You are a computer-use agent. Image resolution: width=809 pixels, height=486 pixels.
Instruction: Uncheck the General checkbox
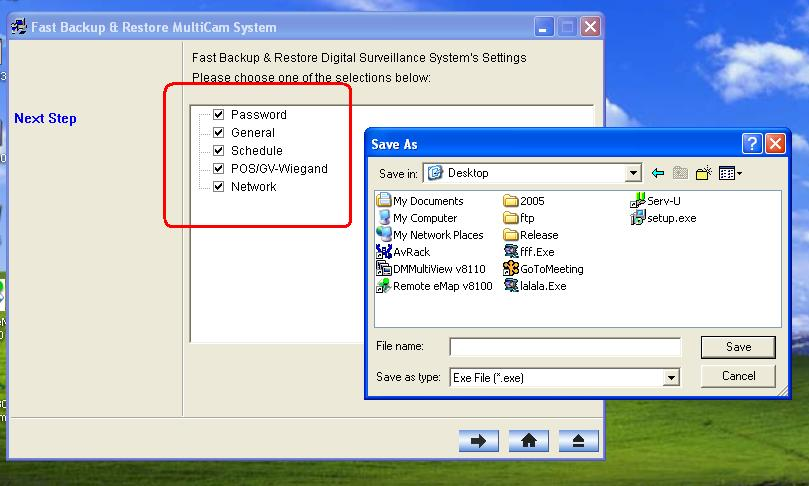click(219, 133)
